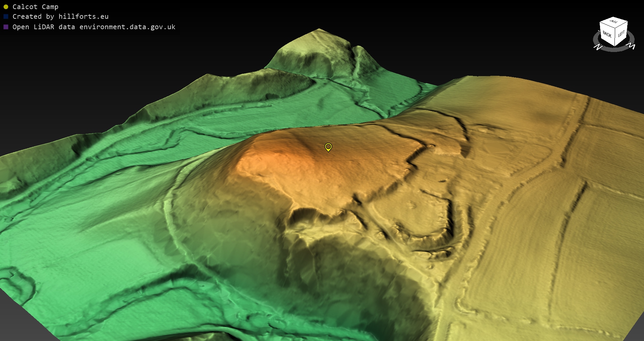Click the N compass letter by the cube
644x341 pixels.
598,47
